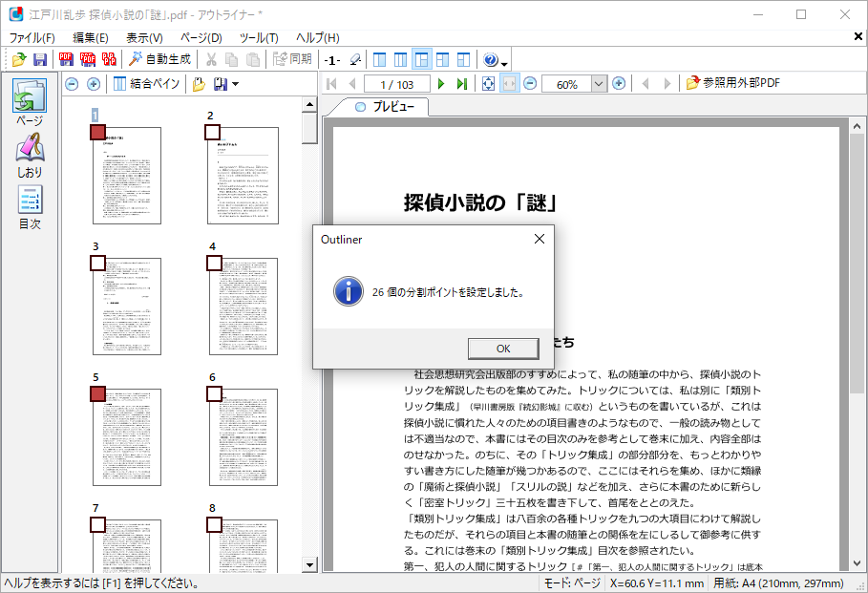Click the 自動生成 auto-generate button
This screenshot has height=593, width=868.
click(x=159, y=59)
